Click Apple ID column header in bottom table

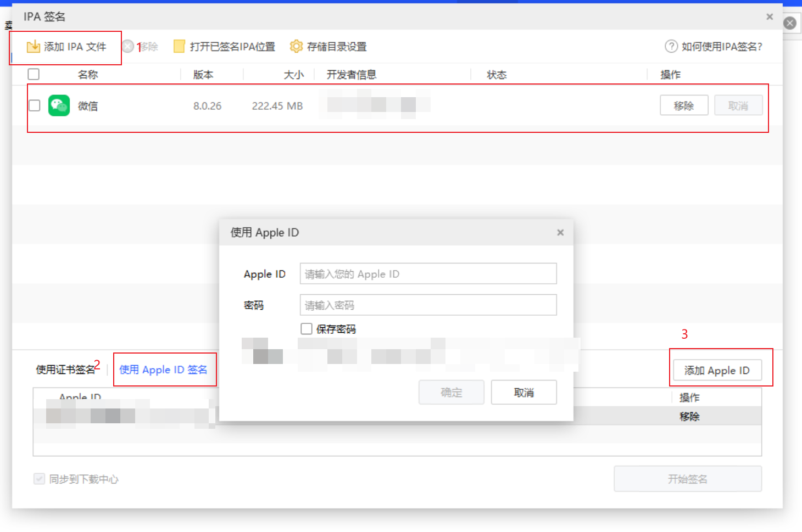point(80,397)
